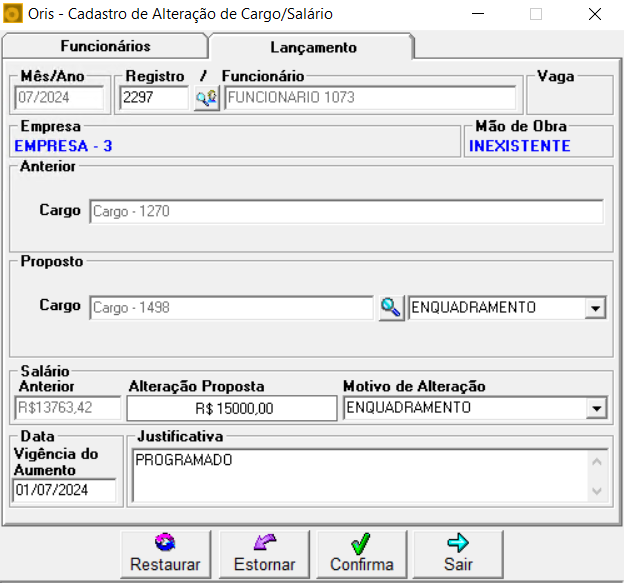The height and width of the screenshot is (583, 624).
Task: Click the Funcionário name field
Action: (370, 97)
